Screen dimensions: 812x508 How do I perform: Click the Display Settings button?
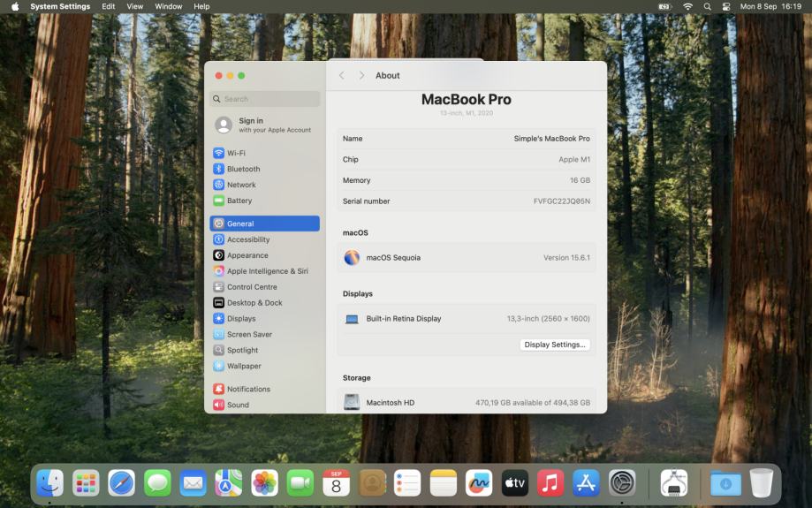tap(555, 345)
